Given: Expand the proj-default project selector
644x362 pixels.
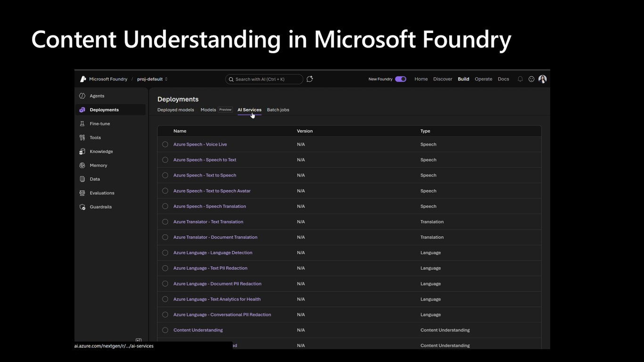Looking at the screenshot, I should click(x=152, y=79).
